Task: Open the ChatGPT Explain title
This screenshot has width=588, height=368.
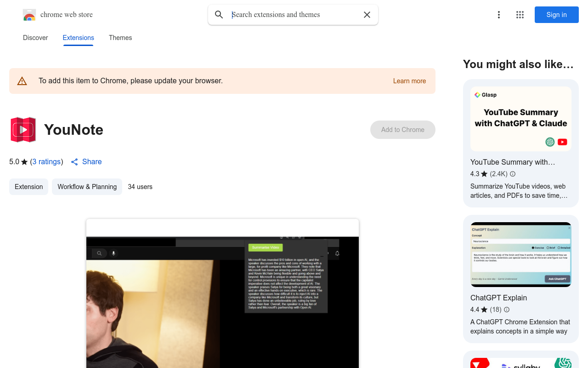Action: tap(498, 298)
